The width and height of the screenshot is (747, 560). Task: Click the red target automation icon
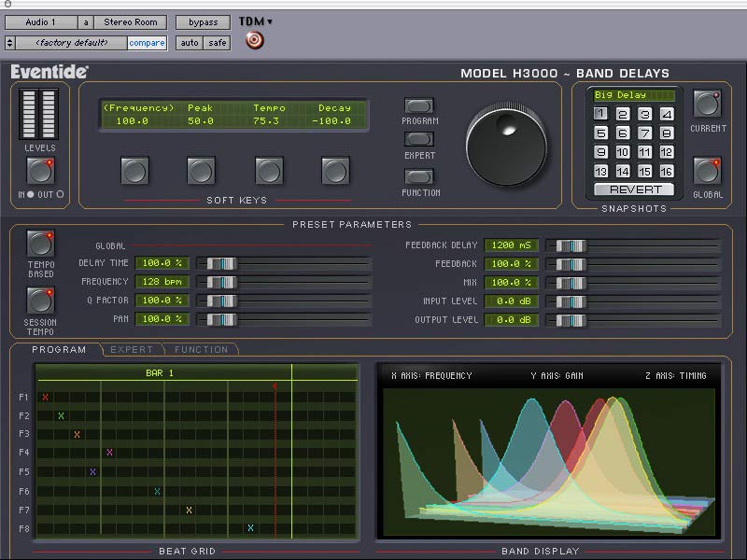pyautogui.click(x=254, y=40)
